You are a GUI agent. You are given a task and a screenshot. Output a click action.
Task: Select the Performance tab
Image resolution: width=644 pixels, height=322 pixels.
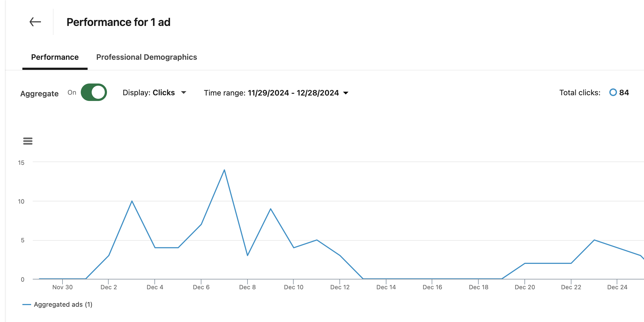coord(55,57)
